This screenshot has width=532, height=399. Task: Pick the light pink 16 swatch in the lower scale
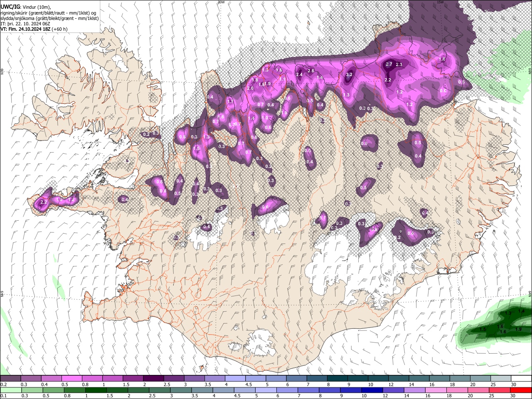(x=436, y=390)
